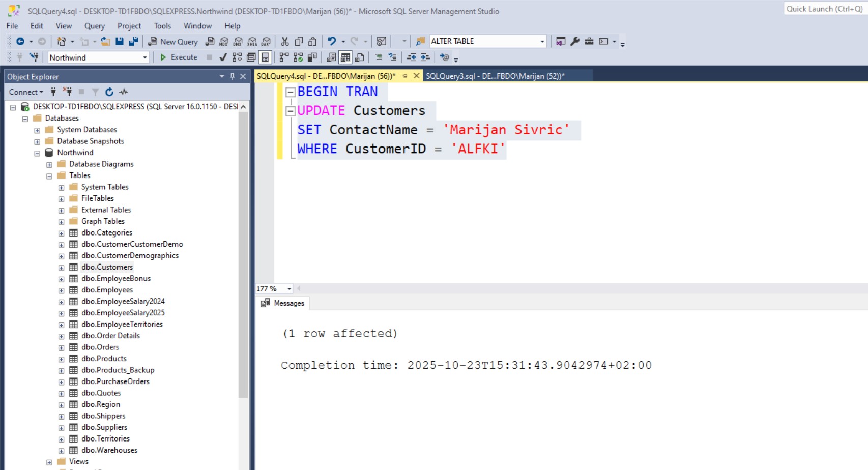Pin the Object Explorer panel
This screenshot has height=470, width=868.
233,76
